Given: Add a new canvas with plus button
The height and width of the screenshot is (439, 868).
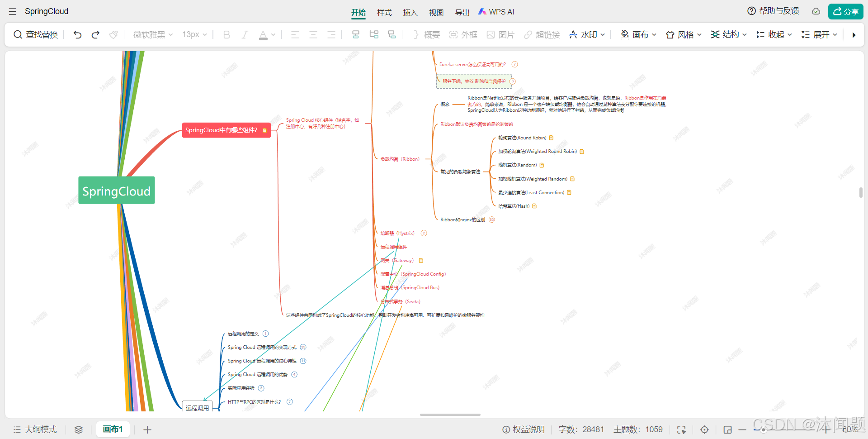Looking at the screenshot, I should point(147,429).
